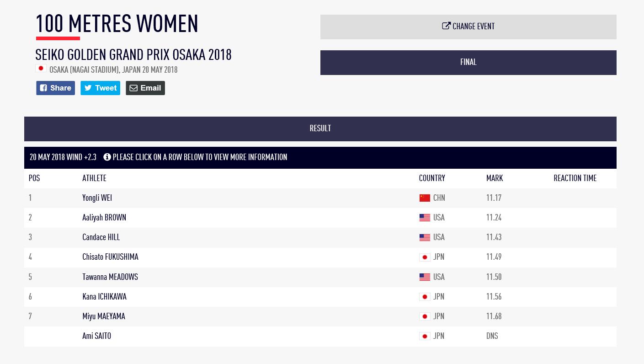Click the info icon beside wind reading
644x364 pixels.
pos(107,157)
